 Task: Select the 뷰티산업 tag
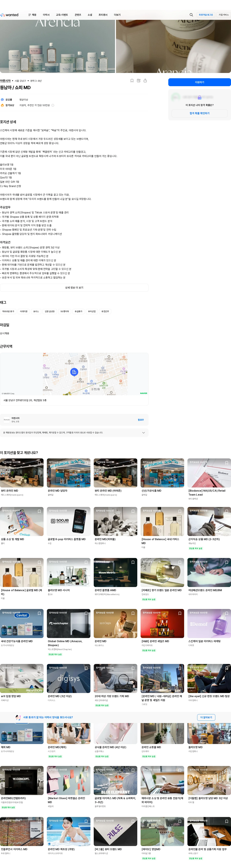[92, 312]
